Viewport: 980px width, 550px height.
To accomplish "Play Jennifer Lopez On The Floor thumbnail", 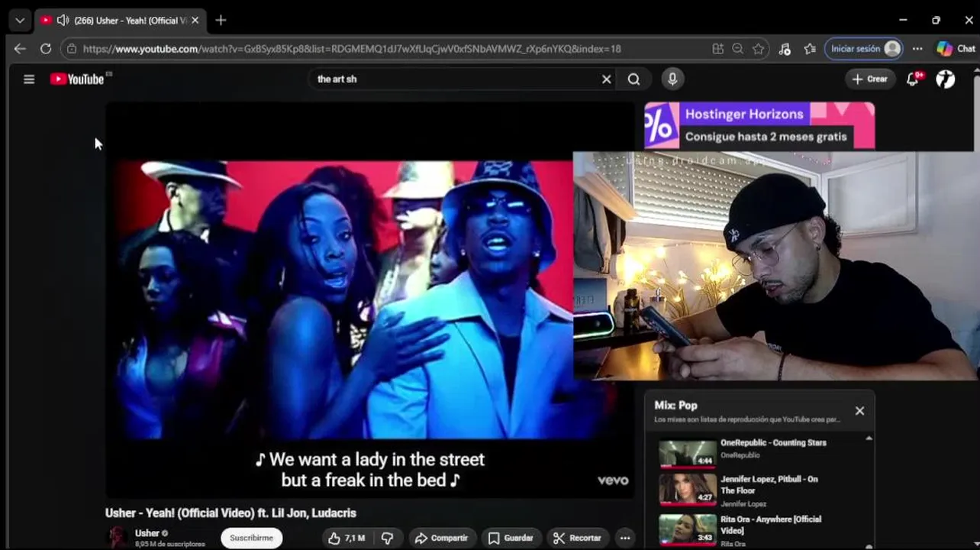I will (x=688, y=489).
